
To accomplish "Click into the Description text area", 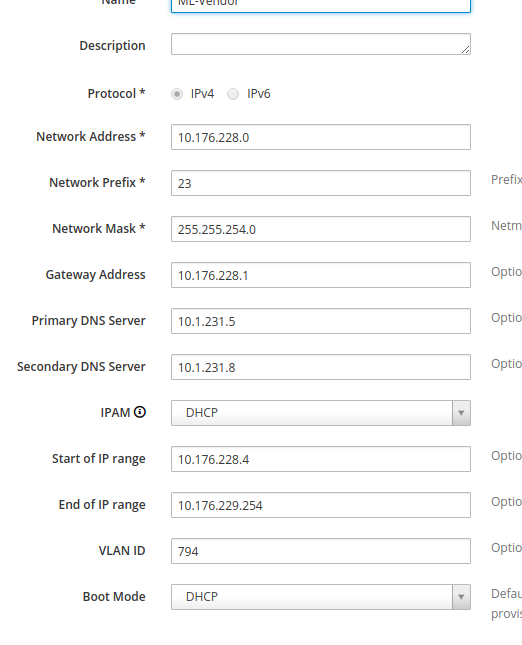I will pyautogui.click(x=321, y=44).
